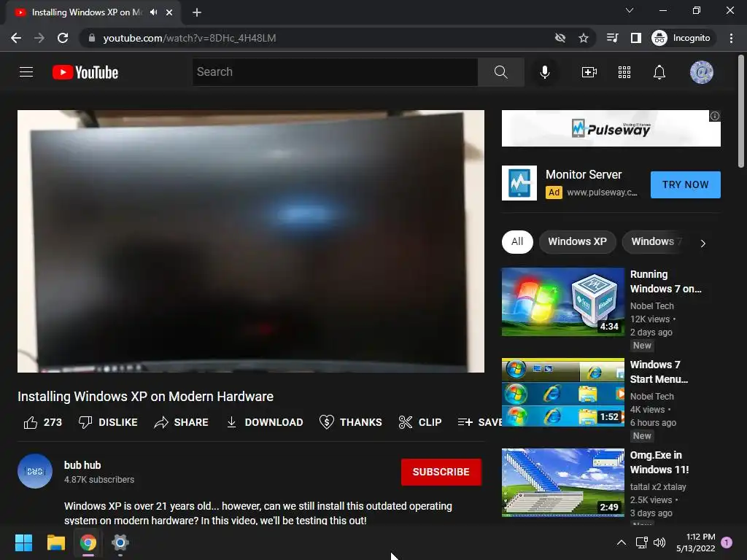Open Running Windows 7 video thumbnail
747x560 pixels.
tap(562, 302)
